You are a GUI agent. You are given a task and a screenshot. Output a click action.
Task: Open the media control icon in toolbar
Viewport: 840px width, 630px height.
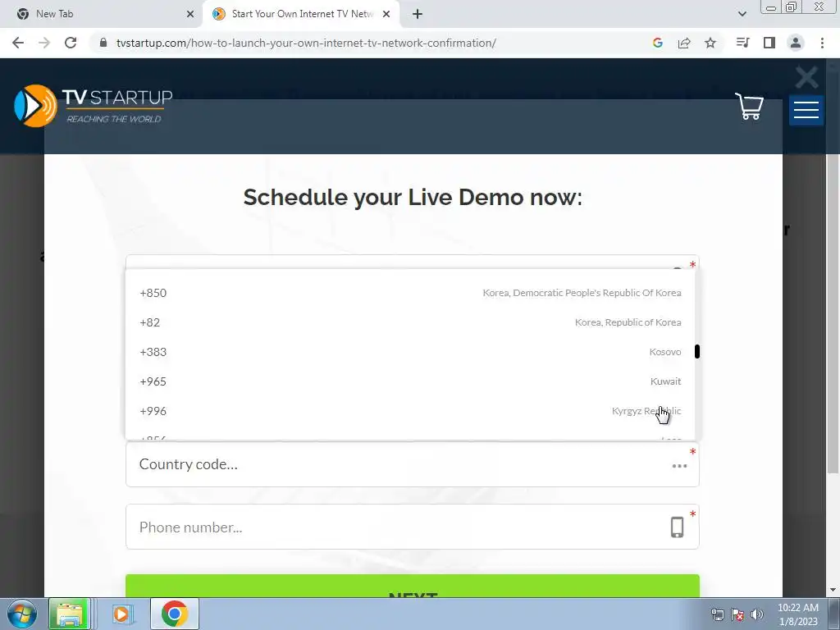[x=742, y=43]
